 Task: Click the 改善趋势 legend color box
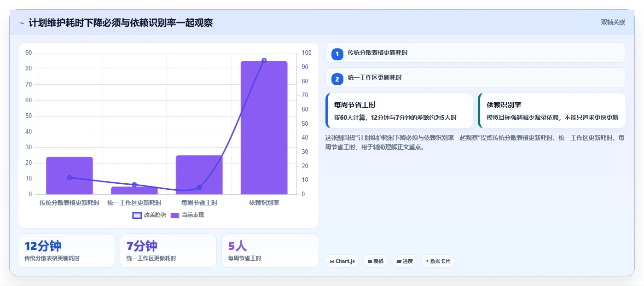pyautogui.click(x=137, y=215)
